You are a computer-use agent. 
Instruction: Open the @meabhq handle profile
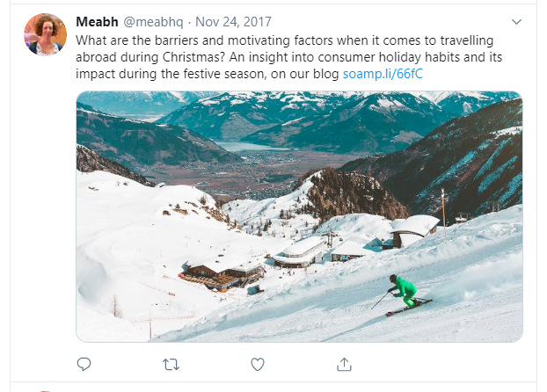click(x=158, y=21)
